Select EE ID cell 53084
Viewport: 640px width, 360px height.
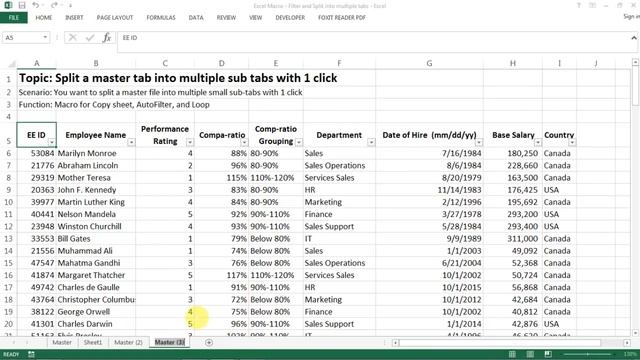[x=36, y=153]
